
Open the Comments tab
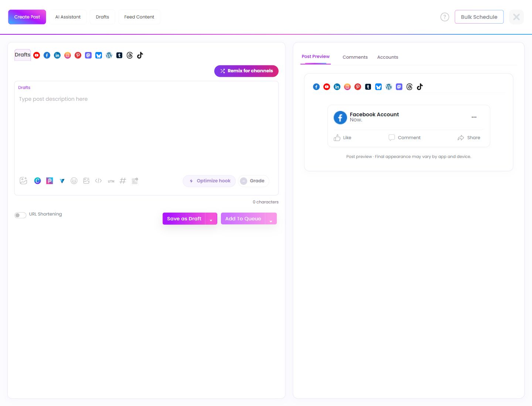355,57
